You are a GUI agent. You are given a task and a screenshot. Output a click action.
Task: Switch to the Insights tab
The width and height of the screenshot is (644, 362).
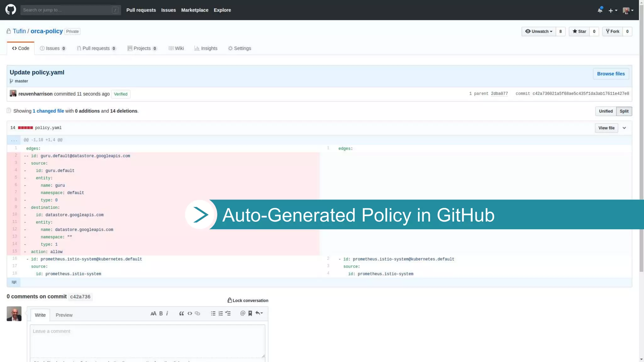(x=206, y=48)
